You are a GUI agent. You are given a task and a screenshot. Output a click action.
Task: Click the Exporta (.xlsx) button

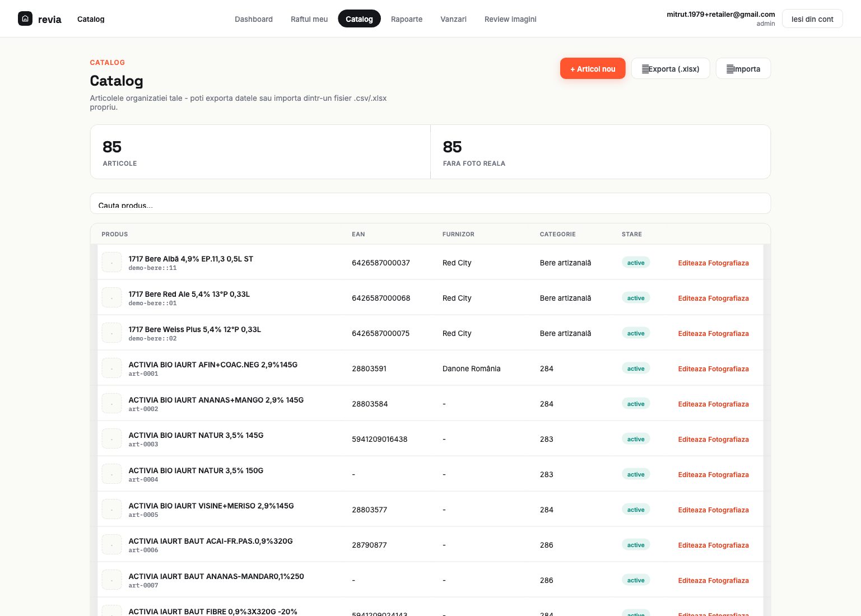pos(671,69)
